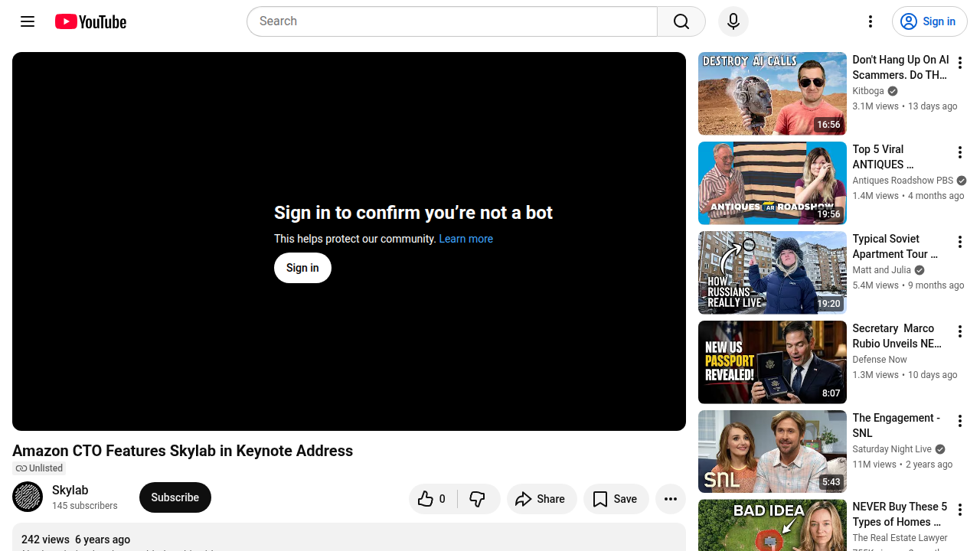Open the Learn more link
The height and width of the screenshot is (551, 980).
tap(465, 239)
